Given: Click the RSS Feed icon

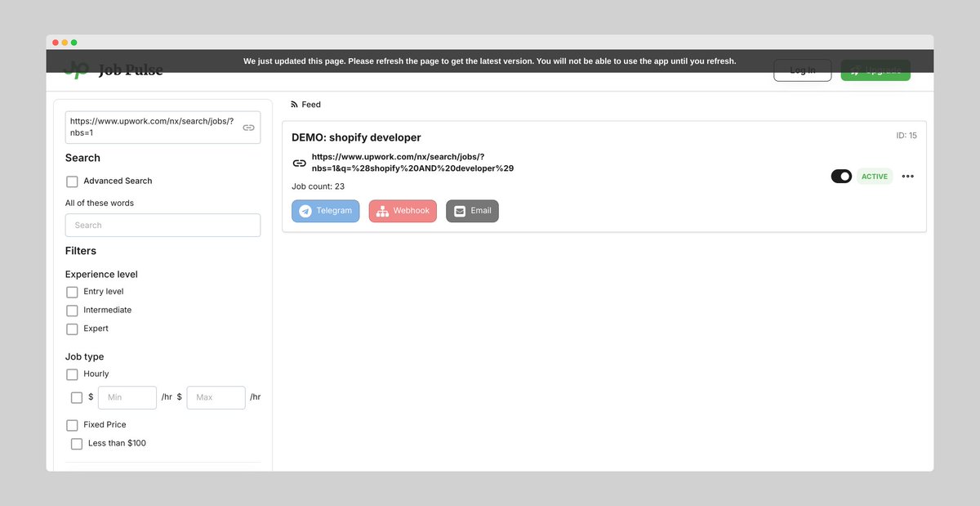Looking at the screenshot, I should [x=294, y=105].
